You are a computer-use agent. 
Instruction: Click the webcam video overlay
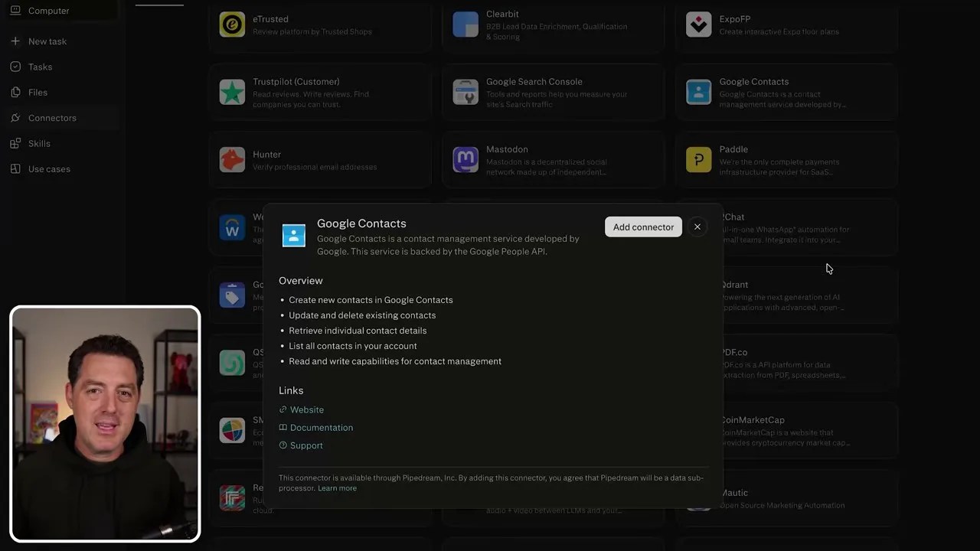click(x=105, y=424)
